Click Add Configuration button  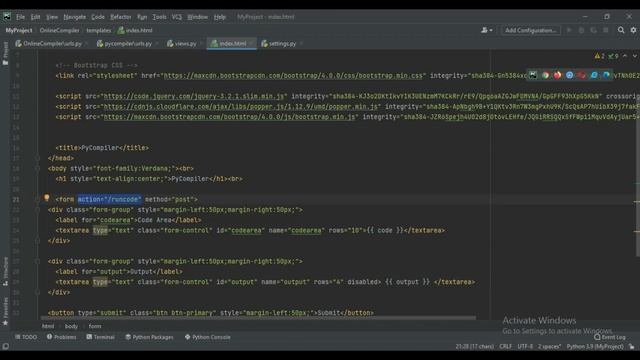click(x=530, y=30)
